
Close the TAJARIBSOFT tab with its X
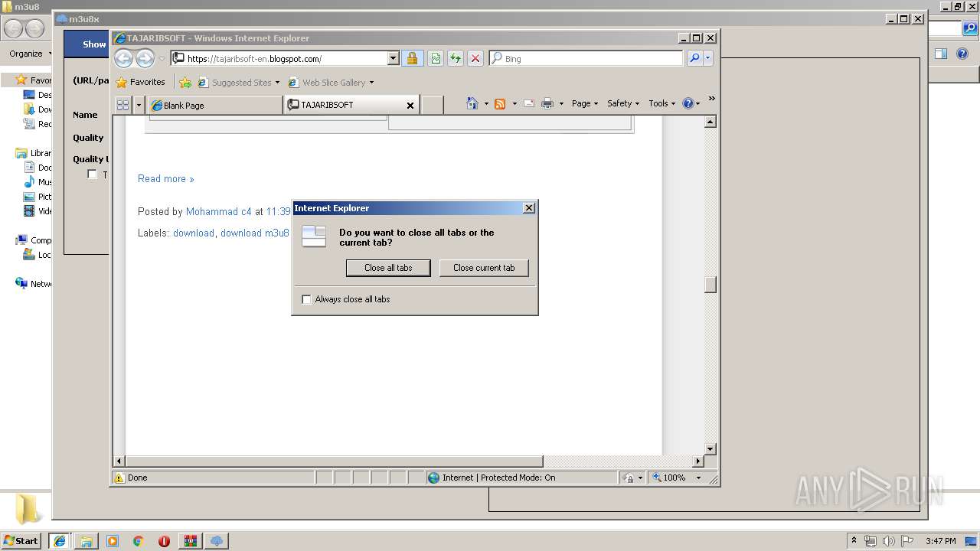pyautogui.click(x=410, y=106)
